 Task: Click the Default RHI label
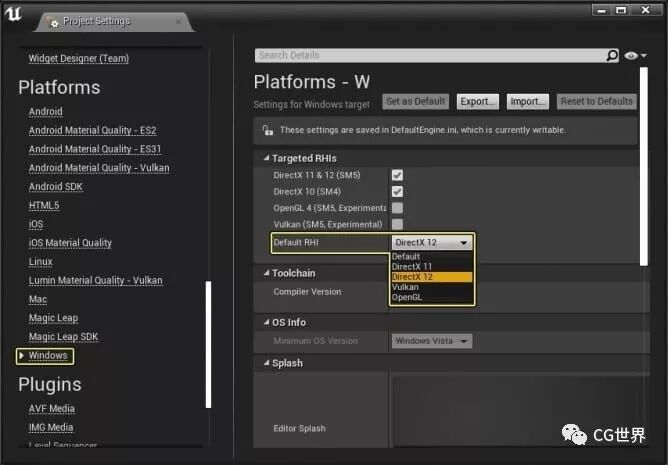pyautogui.click(x=296, y=243)
